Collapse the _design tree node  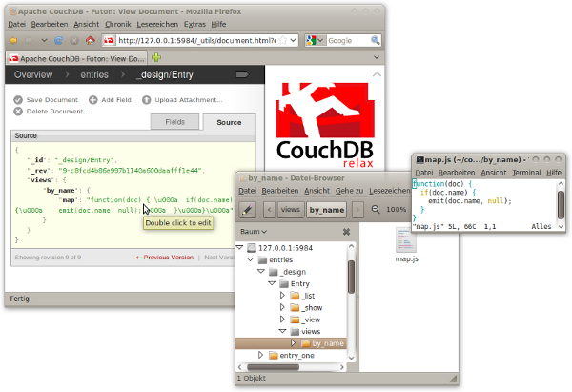click(x=261, y=272)
